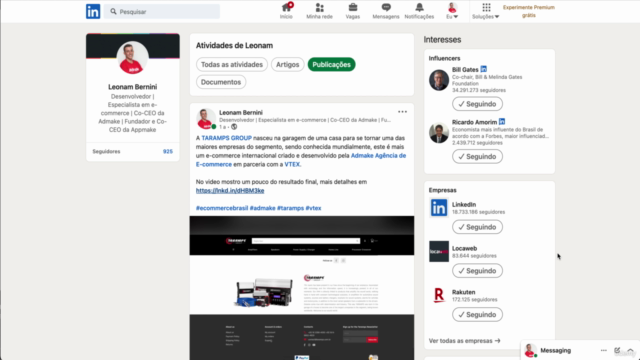Viewport: 640px width, 360px height.
Task: Open the VTEX mention link
Action: (x=292, y=164)
